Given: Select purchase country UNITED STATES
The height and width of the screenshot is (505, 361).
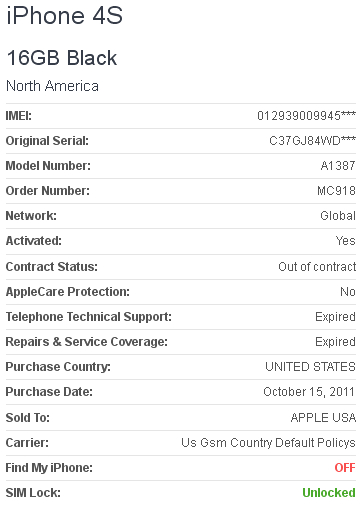Looking at the screenshot, I should click(310, 367).
